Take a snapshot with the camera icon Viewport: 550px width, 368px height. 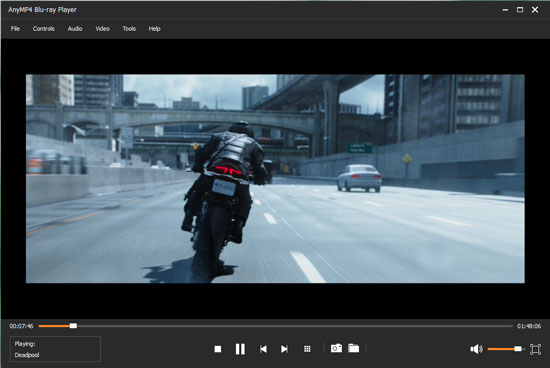336,348
